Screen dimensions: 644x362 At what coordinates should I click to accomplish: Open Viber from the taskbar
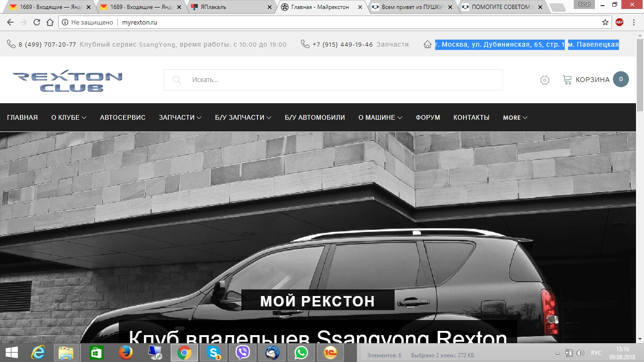pyautogui.click(x=243, y=352)
